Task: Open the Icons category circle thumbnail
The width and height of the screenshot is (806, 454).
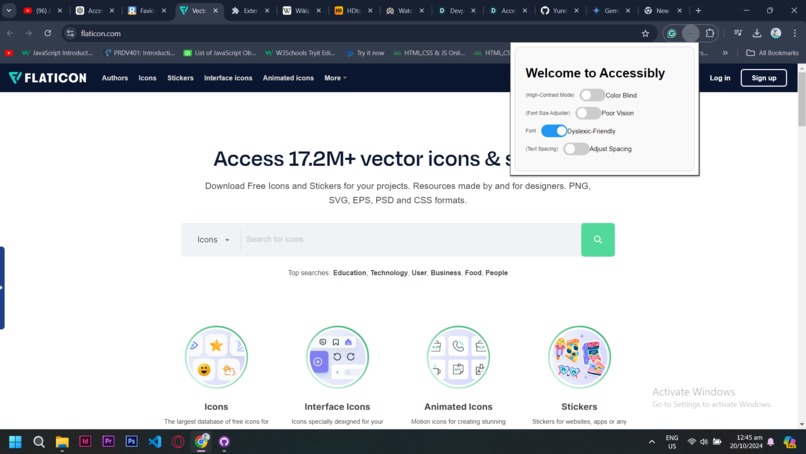Action: click(x=216, y=357)
